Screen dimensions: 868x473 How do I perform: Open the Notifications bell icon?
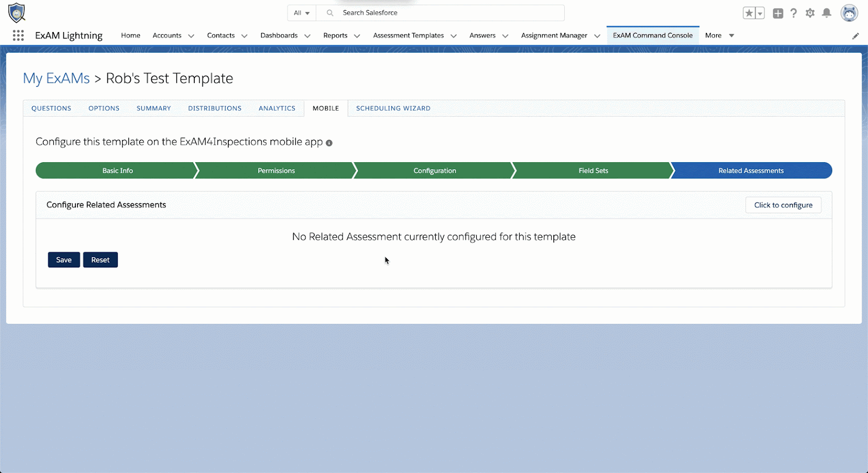827,13
